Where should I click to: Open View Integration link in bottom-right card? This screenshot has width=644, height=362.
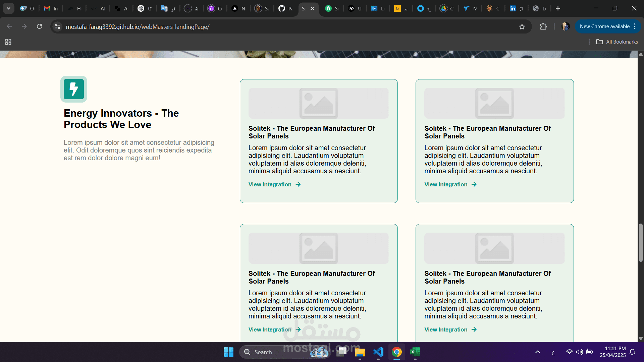[450, 329]
